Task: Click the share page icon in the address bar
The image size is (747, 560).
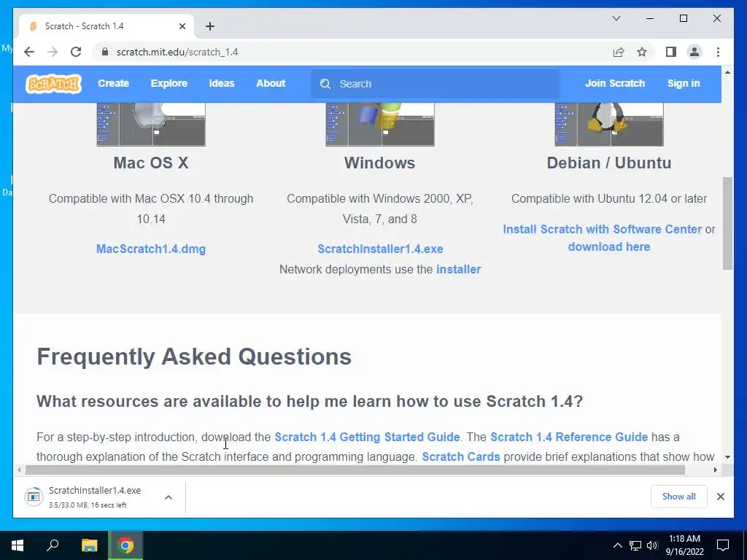Action: coord(619,52)
